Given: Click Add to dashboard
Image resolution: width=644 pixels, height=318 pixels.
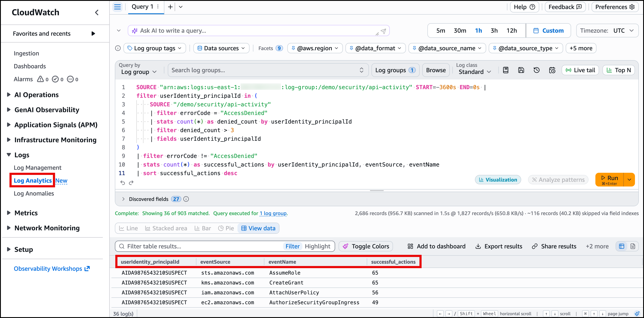Looking at the screenshot, I should (x=436, y=246).
